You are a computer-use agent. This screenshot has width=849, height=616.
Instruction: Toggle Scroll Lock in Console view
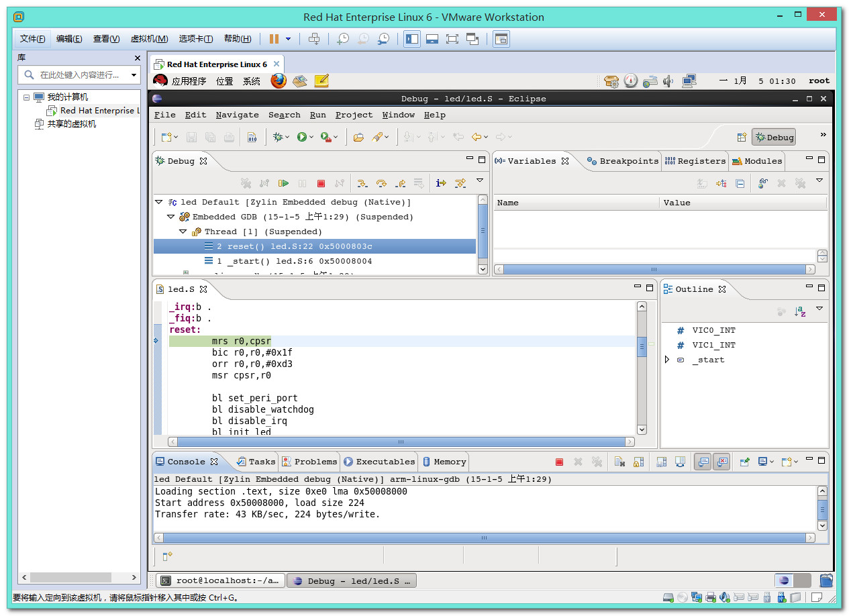click(x=639, y=462)
